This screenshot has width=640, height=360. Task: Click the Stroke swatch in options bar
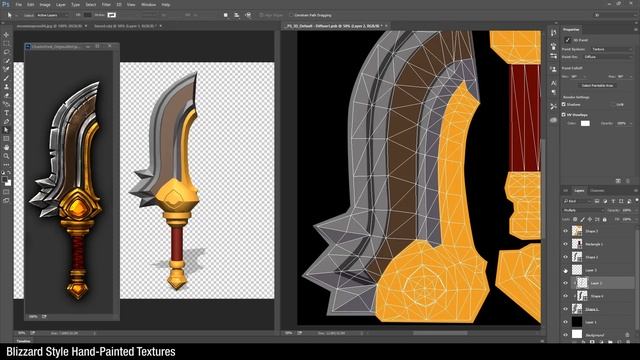coord(111,15)
